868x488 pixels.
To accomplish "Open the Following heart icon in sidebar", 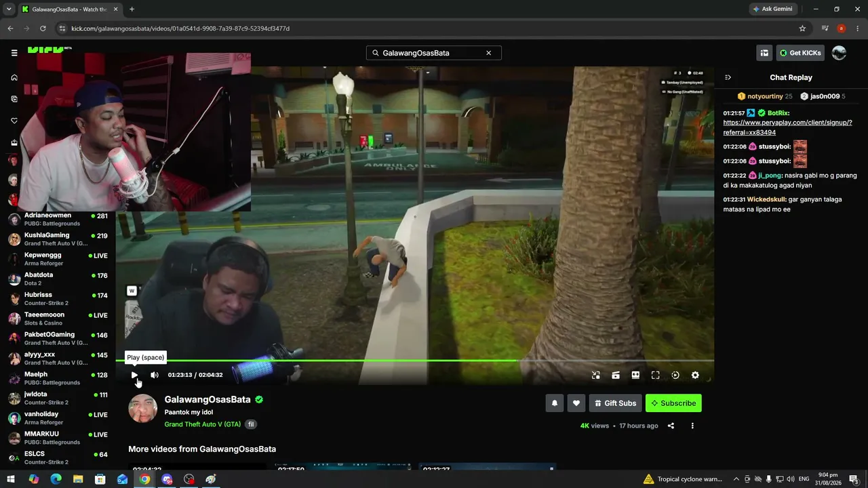I will click(x=14, y=121).
